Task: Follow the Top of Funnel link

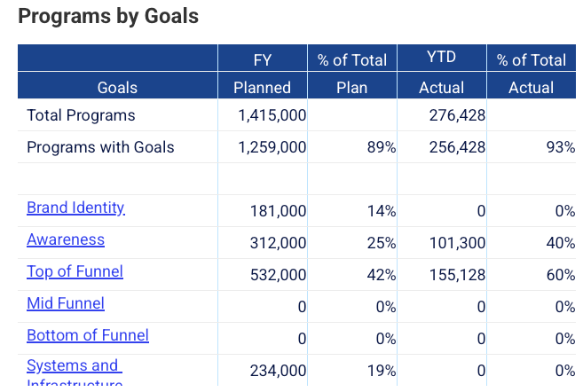Action: 75,272
